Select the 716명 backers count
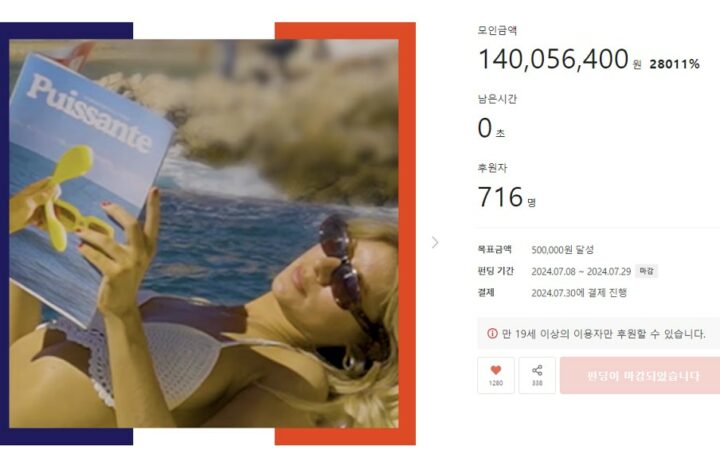The image size is (720, 465). (x=506, y=197)
